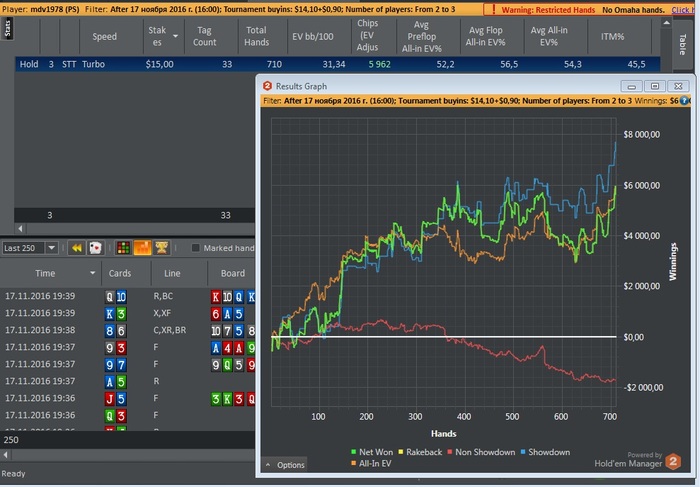This screenshot has height=487, width=700.
Task: Click the J 5 hole cards in hand list
Action: [116, 399]
